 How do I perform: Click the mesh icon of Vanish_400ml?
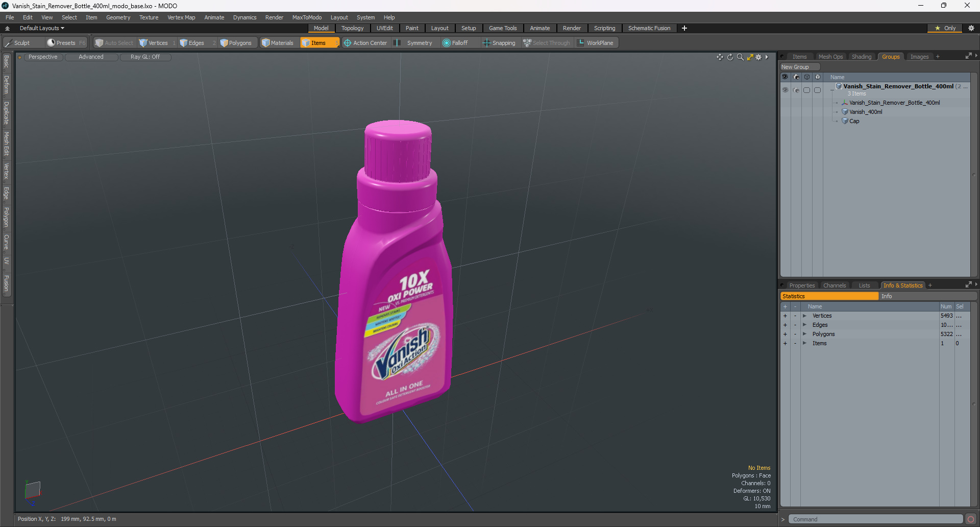point(845,112)
